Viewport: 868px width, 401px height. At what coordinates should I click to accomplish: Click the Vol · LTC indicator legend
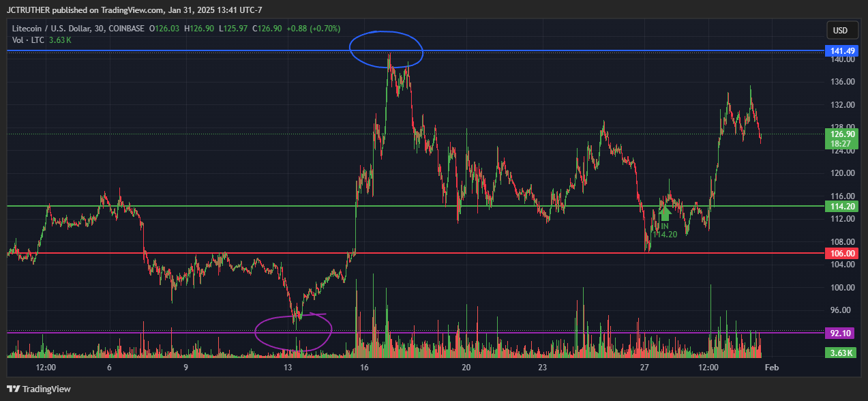pyautogui.click(x=28, y=40)
